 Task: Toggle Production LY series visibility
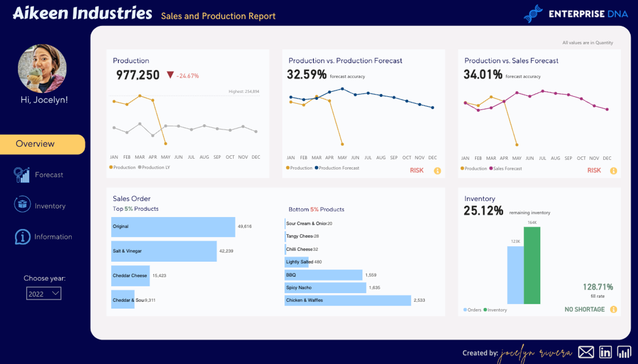154,167
